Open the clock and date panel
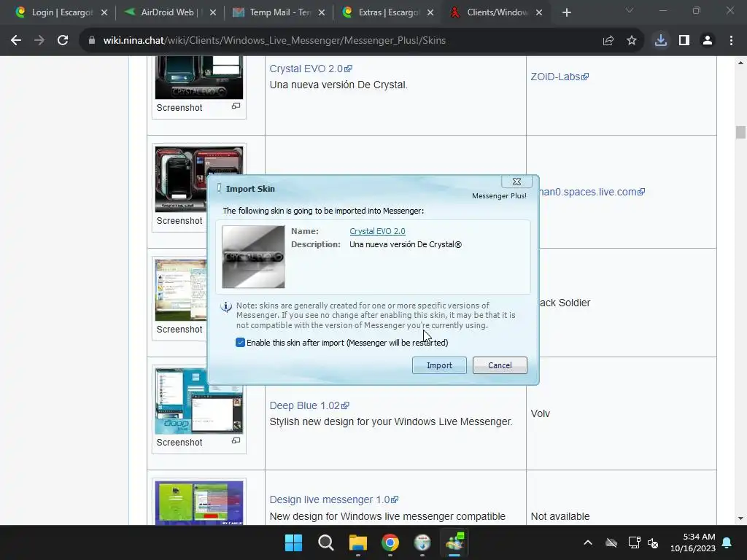747x560 pixels. pos(693,542)
